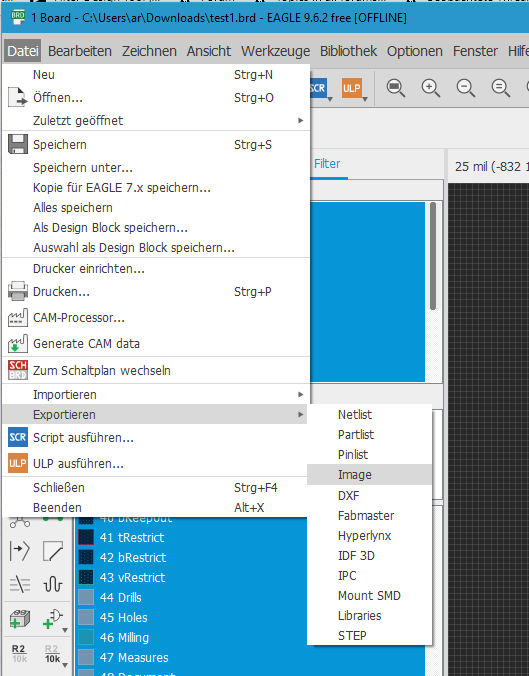Choose ULP ausführen... from menu
The width and height of the screenshot is (529, 676).
point(156,463)
